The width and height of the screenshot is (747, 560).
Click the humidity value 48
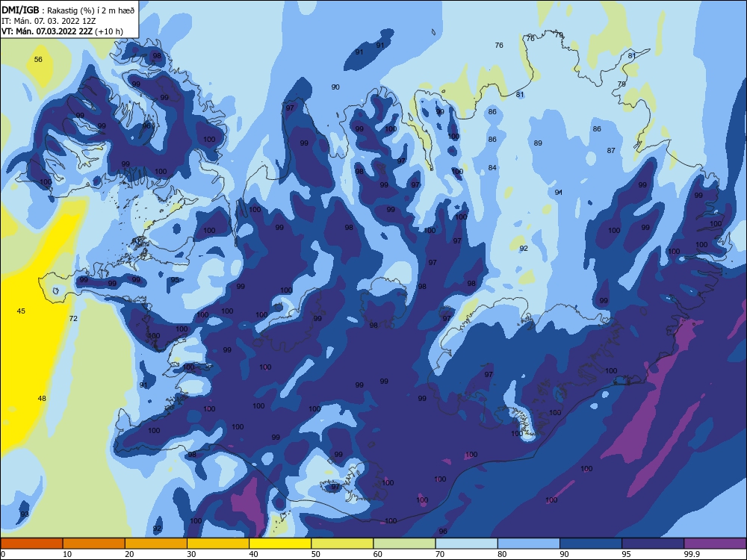tap(42, 398)
